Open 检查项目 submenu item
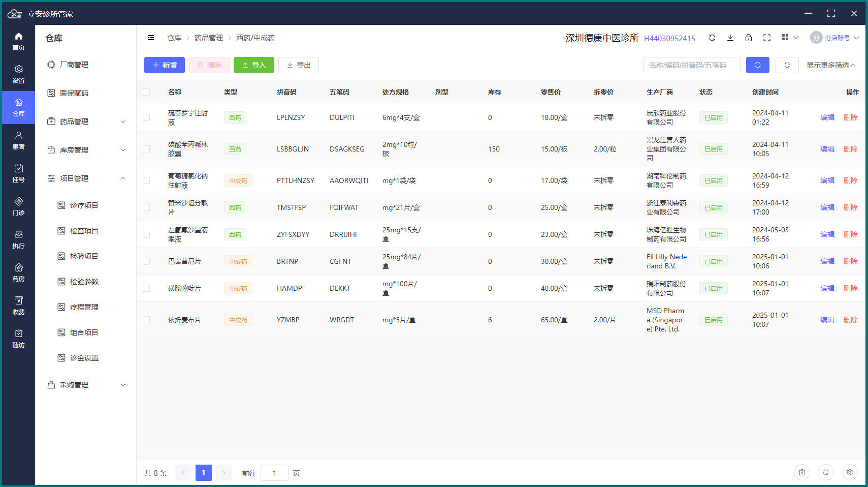Viewport: 868px width, 487px height. tap(85, 231)
